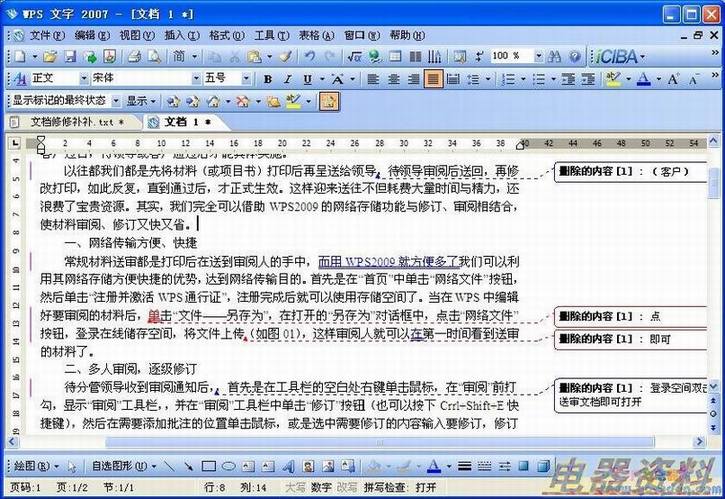This screenshot has height=499, width=725.
Task: Increase font size with A+ icon
Action: click(x=673, y=80)
